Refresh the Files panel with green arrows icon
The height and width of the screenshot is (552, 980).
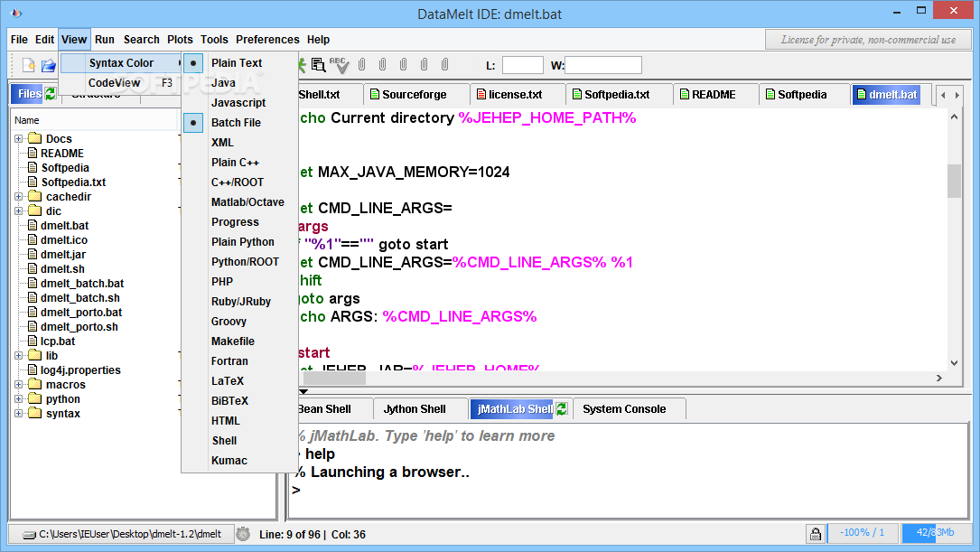(x=50, y=94)
